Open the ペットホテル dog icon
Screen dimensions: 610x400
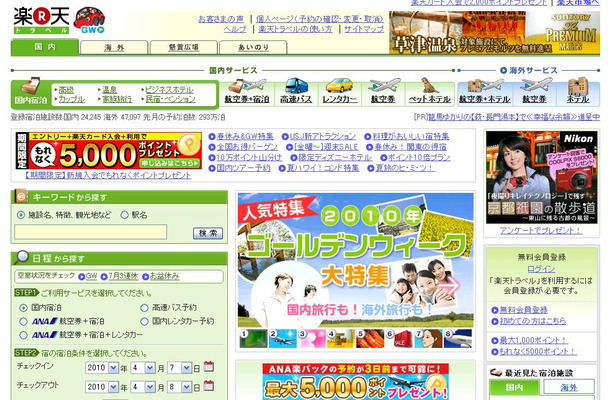[429, 92]
